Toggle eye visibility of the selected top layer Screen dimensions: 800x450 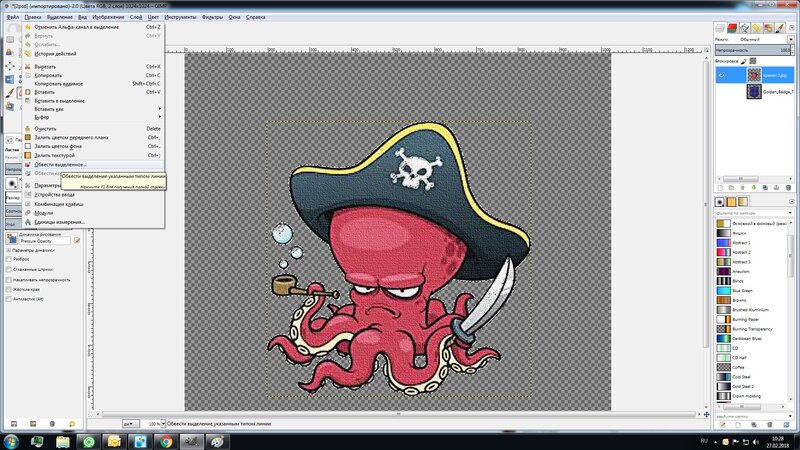click(721, 76)
